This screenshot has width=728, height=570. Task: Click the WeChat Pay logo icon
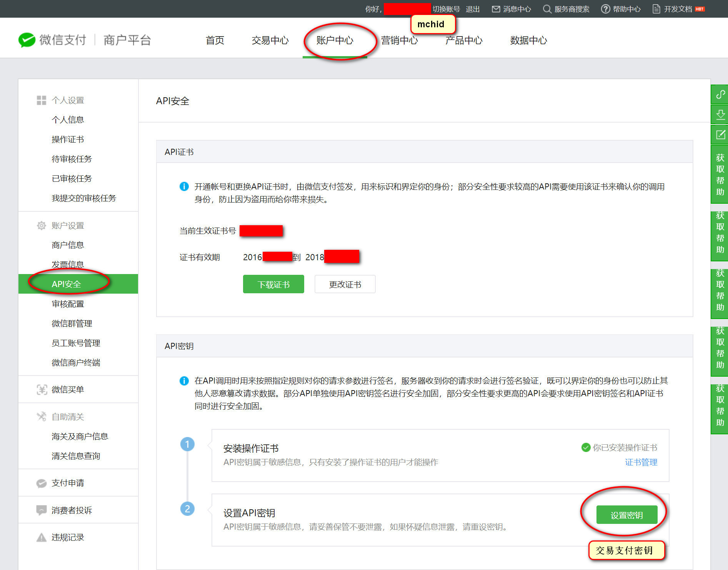tap(27, 40)
